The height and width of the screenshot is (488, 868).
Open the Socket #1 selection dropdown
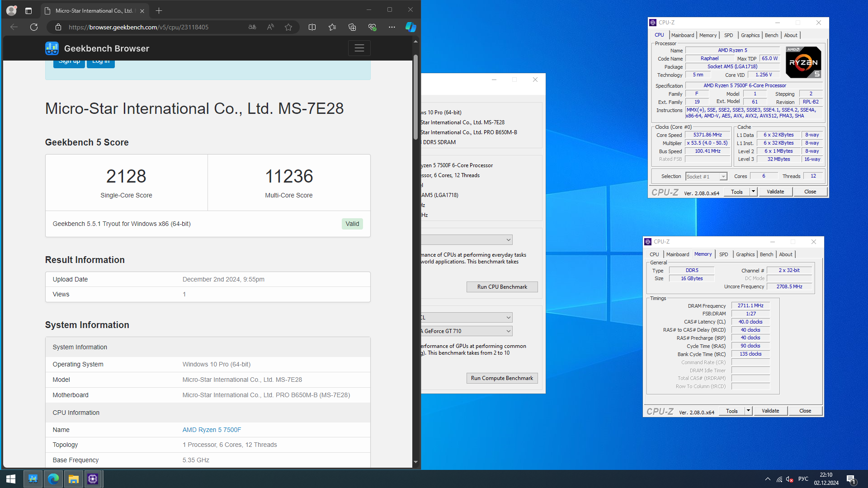click(706, 177)
